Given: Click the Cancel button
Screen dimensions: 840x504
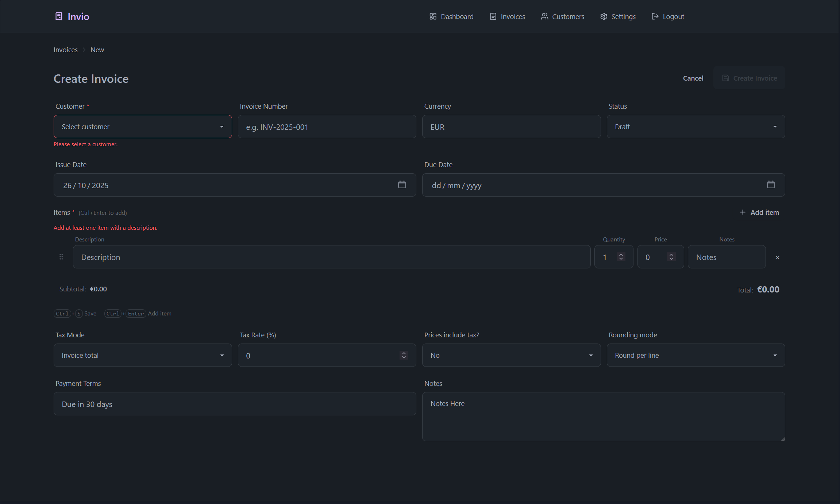Looking at the screenshot, I should 693,78.
